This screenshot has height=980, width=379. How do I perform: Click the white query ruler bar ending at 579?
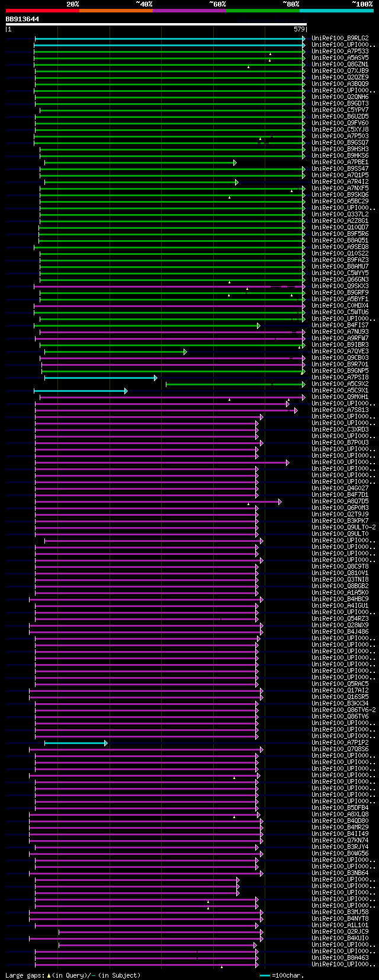click(156, 24)
